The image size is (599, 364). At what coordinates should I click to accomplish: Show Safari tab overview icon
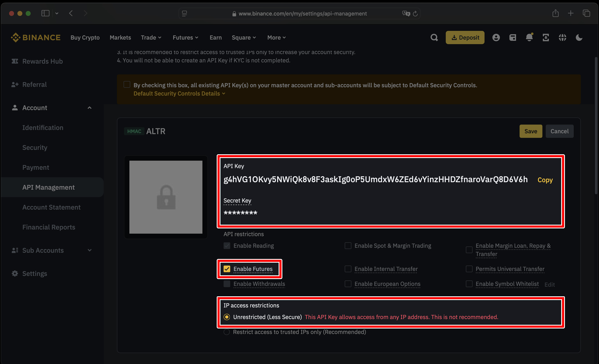coord(586,13)
